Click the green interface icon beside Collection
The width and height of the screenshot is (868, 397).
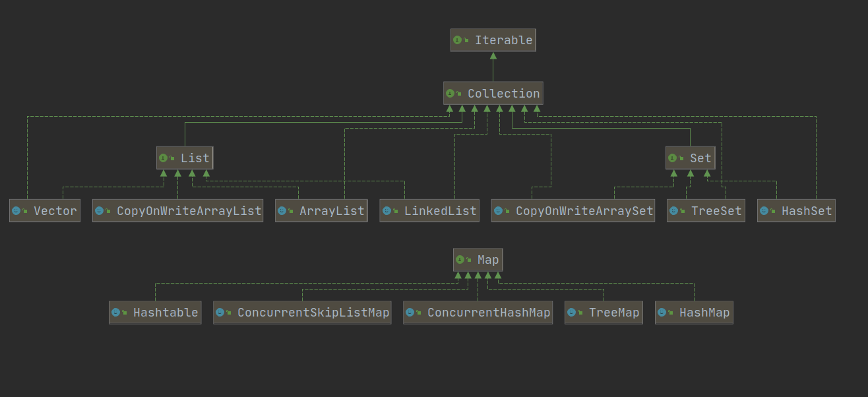point(450,94)
